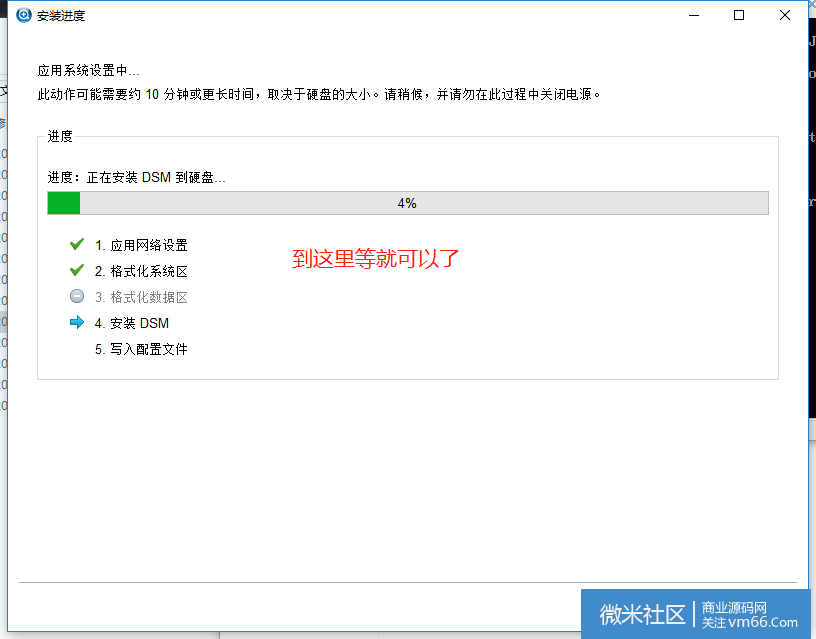Minimize the 安装进度 window

[x=694, y=15]
